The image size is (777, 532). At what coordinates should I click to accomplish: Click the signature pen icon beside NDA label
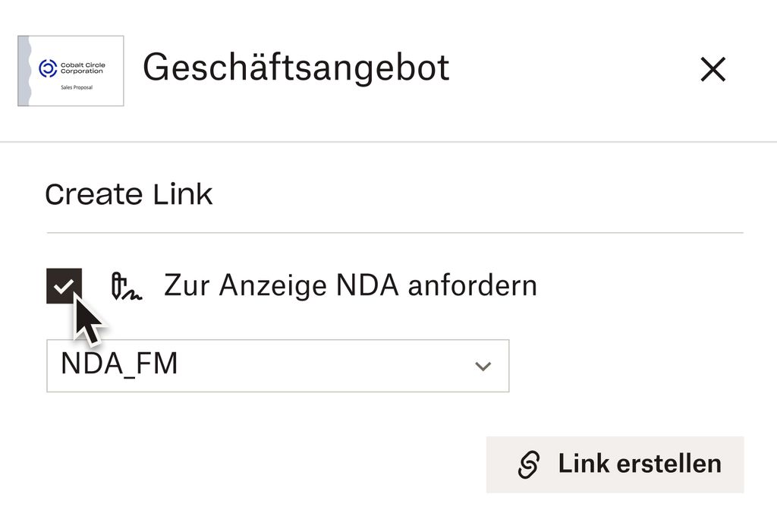pyautogui.click(x=127, y=286)
